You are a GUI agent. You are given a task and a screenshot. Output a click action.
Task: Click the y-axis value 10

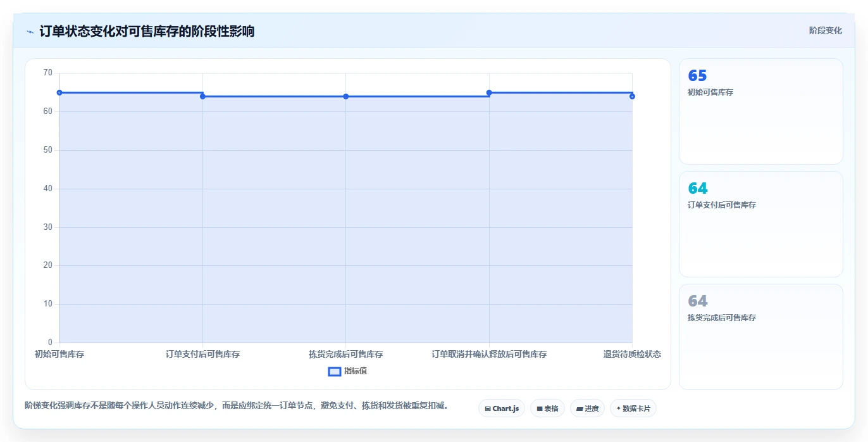tap(48, 304)
